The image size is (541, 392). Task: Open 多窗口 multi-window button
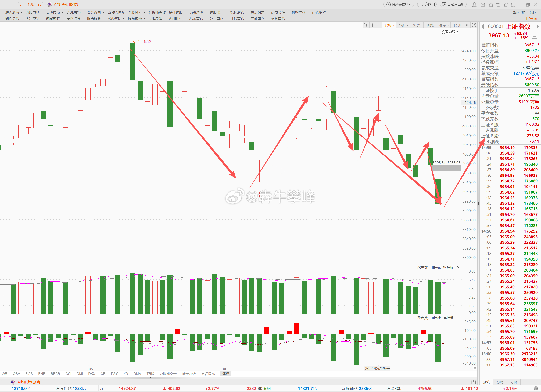point(427,4)
